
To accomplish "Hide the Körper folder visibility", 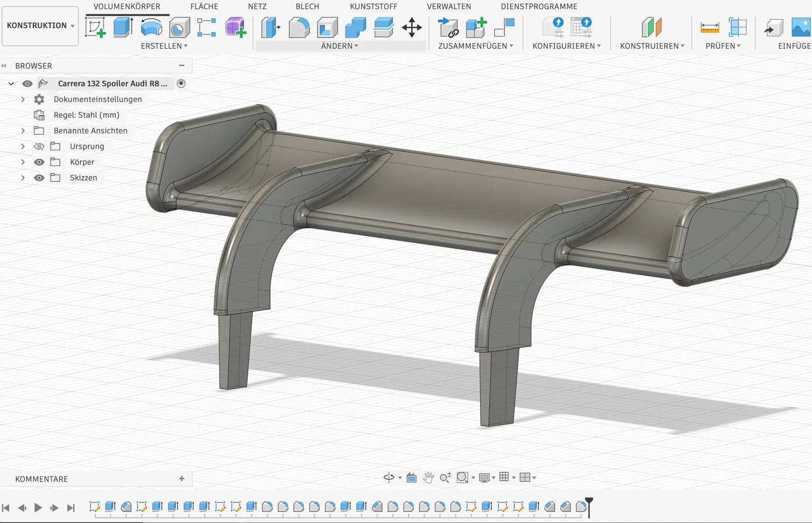I will (39, 162).
